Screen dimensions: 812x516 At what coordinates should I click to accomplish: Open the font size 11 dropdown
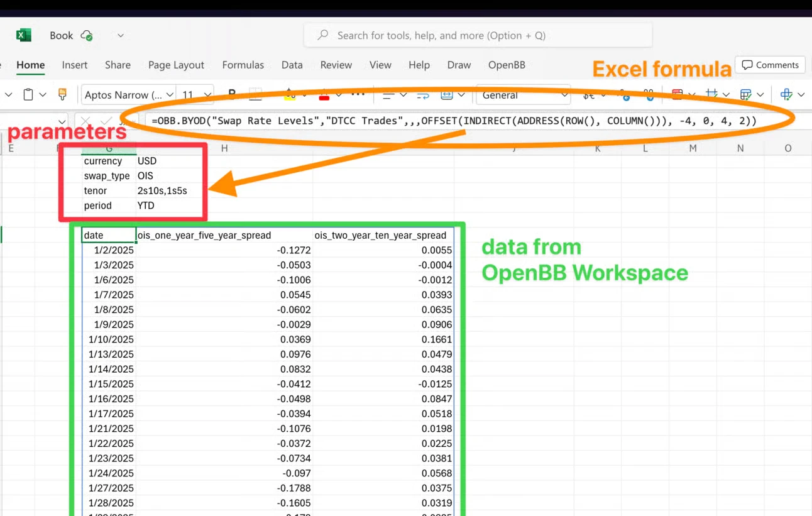pos(196,96)
